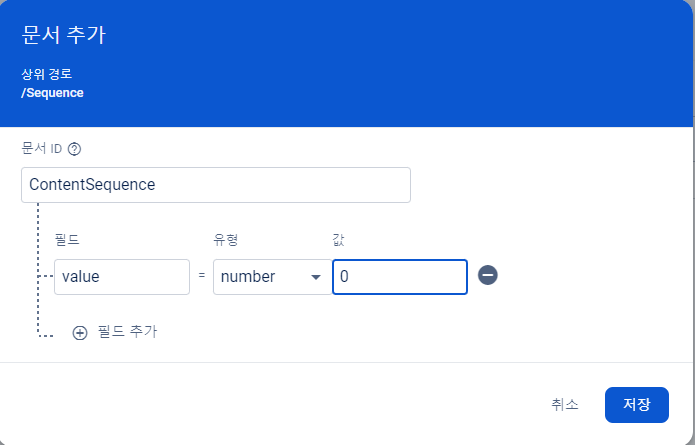This screenshot has height=445, width=695.
Task: Click the equals sign between field and type
Action: coord(201,277)
